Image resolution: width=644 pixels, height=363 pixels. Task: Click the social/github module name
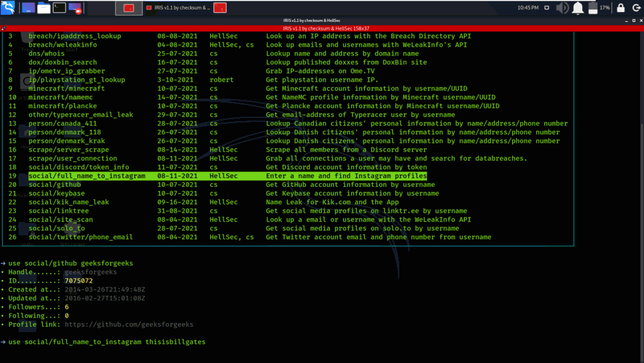click(x=55, y=184)
